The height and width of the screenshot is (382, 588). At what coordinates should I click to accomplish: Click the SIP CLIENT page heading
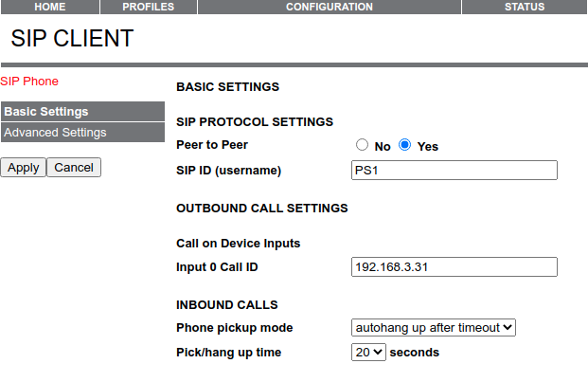point(72,39)
